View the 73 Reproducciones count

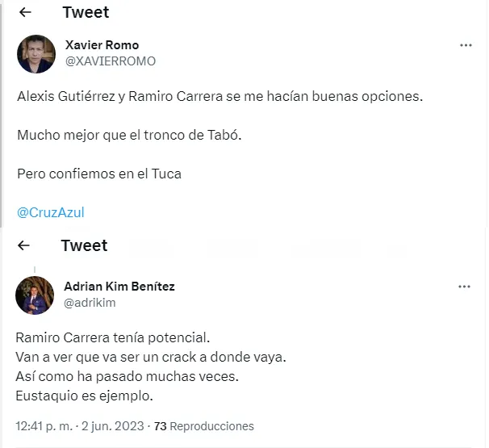[x=203, y=425]
